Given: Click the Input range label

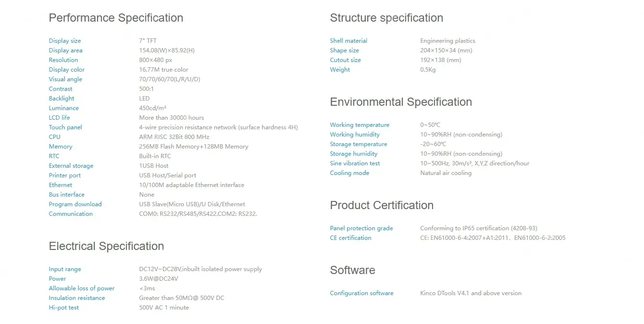Looking at the screenshot, I should [65, 269].
